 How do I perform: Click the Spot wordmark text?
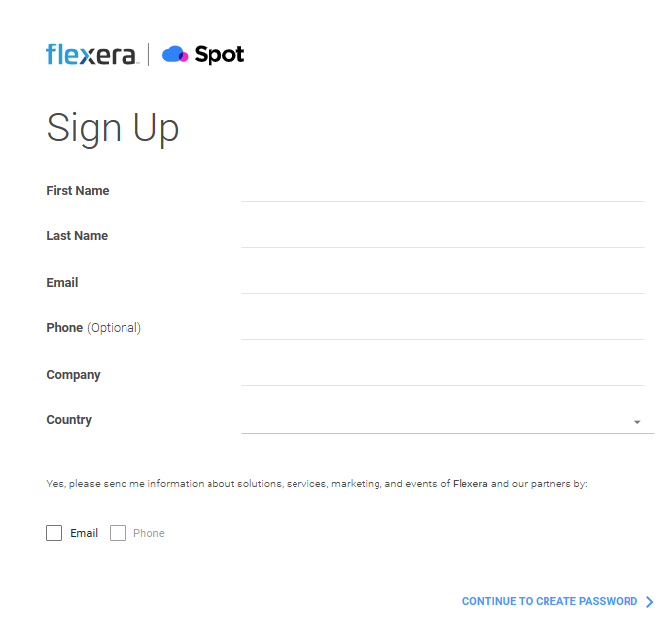(218, 55)
